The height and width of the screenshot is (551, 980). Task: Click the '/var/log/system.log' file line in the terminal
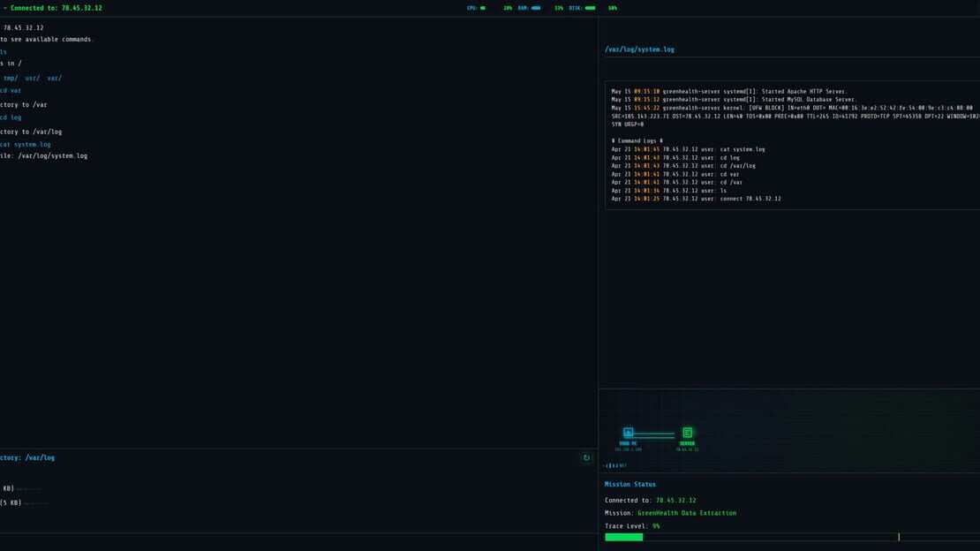pyautogui.click(x=44, y=156)
